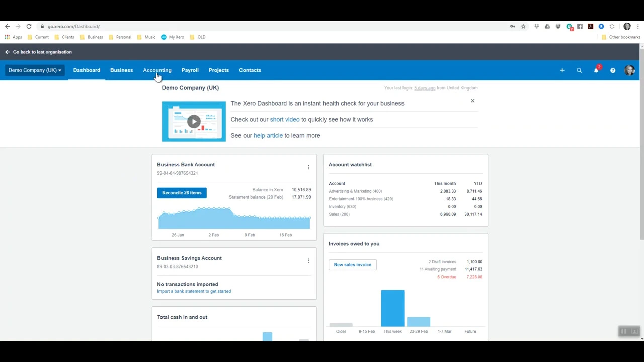Click the browser address bar URL
Screen dimensions: 644x362
[x=73, y=26]
